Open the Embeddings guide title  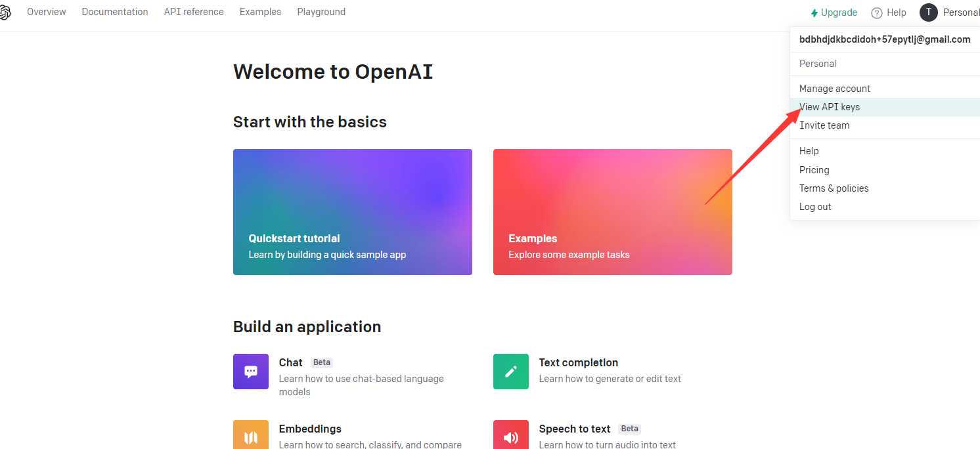(310, 429)
